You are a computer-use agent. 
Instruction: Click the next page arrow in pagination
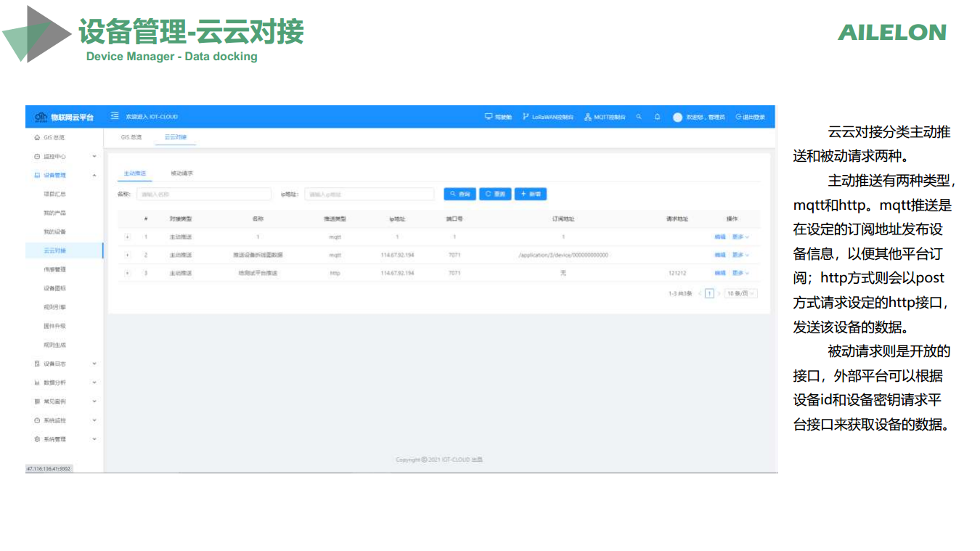click(719, 293)
